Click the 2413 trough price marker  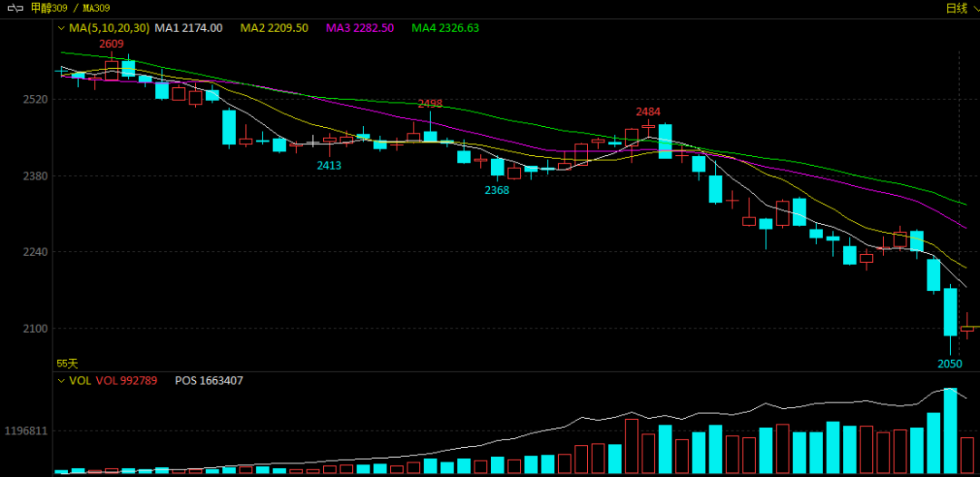pos(328,165)
